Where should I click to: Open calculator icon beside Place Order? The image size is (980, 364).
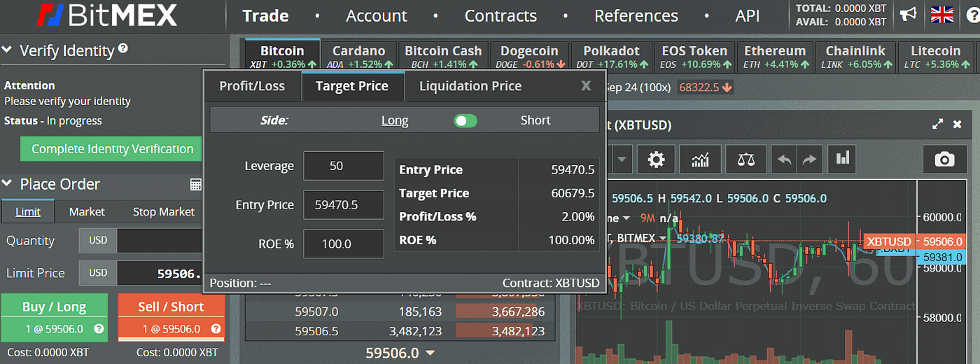(196, 185)
